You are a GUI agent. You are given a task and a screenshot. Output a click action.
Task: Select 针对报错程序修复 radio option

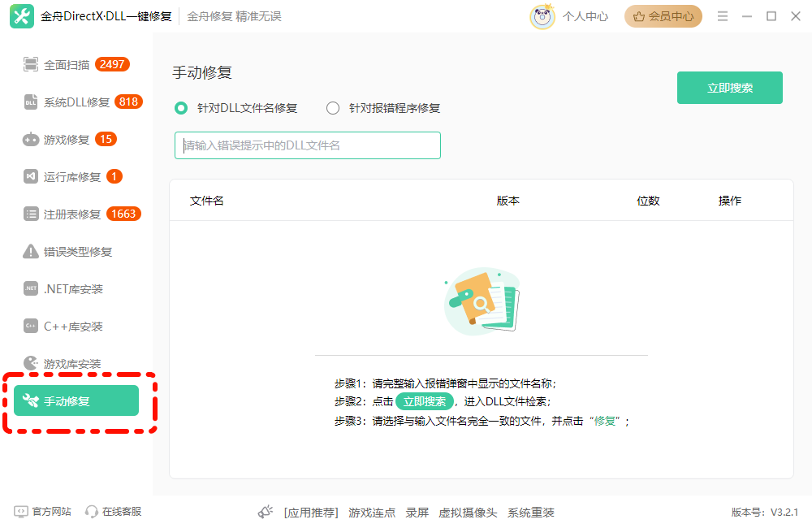(x=332, y=108)
